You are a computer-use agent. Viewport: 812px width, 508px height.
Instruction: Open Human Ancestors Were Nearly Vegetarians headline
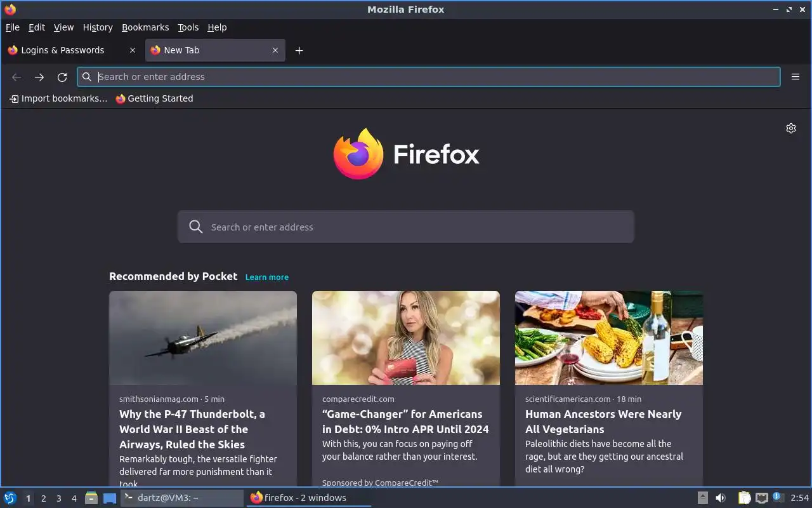(x=603, y=422)
